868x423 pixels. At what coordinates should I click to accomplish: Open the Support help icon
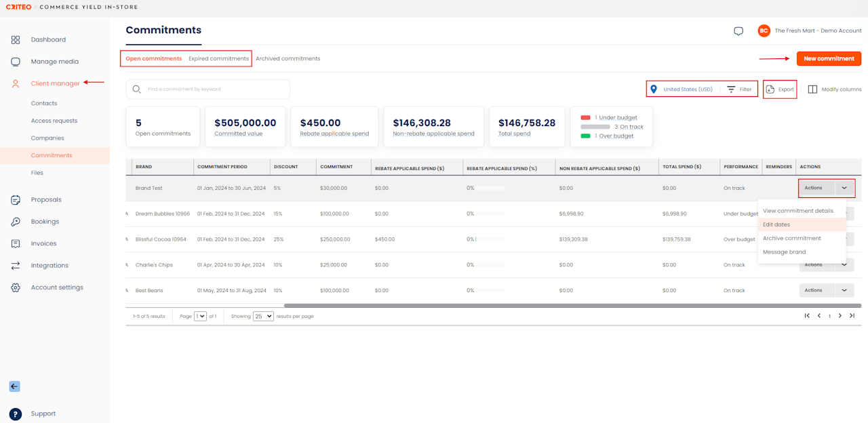coord(16,414)
